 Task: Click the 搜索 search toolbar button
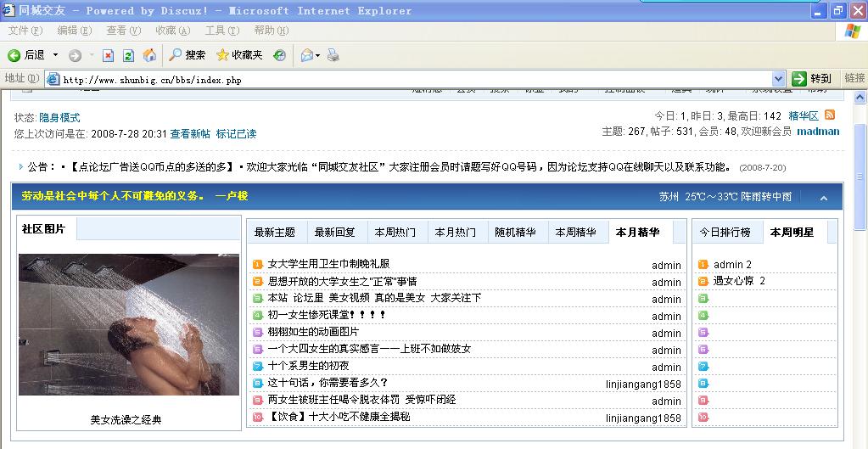(187, 55)
